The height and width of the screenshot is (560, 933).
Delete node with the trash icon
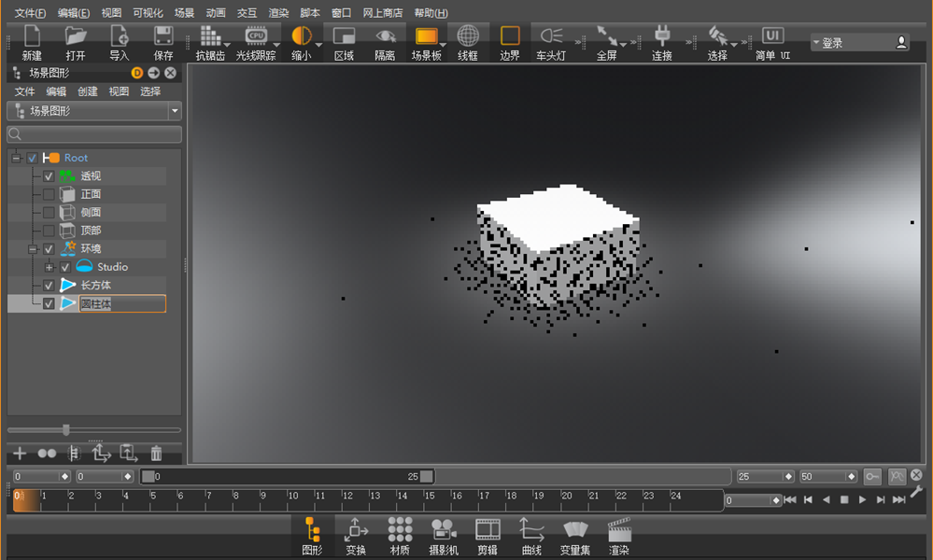[x=156, y=454]
